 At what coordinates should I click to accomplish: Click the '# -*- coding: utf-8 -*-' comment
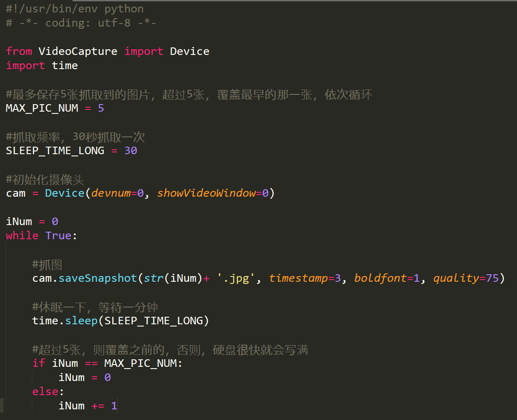[x=81, y=23]
